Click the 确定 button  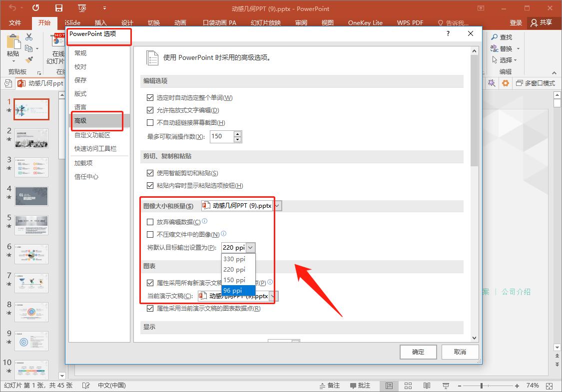pyautogui.click(x=418, y=352)
